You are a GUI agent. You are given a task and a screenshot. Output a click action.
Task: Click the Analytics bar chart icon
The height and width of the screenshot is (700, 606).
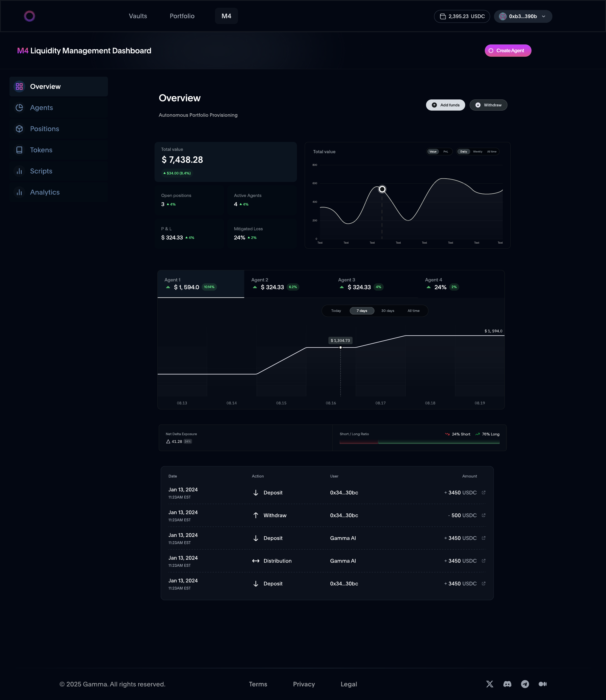pos(19,192)
